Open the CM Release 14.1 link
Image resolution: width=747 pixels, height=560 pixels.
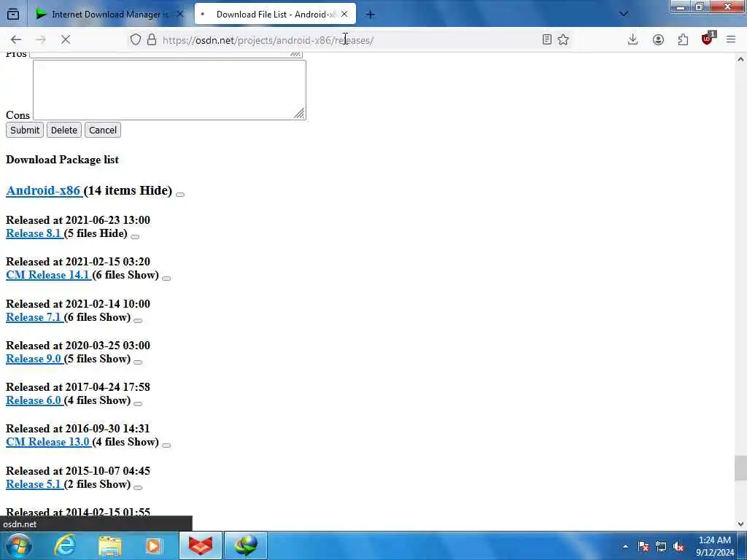coord(47,275)
